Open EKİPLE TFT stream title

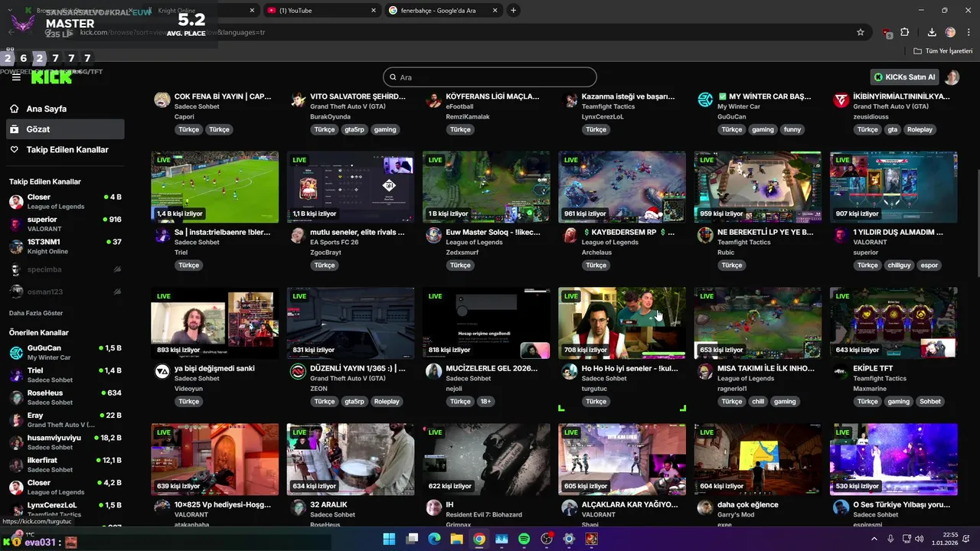(873, 369)
